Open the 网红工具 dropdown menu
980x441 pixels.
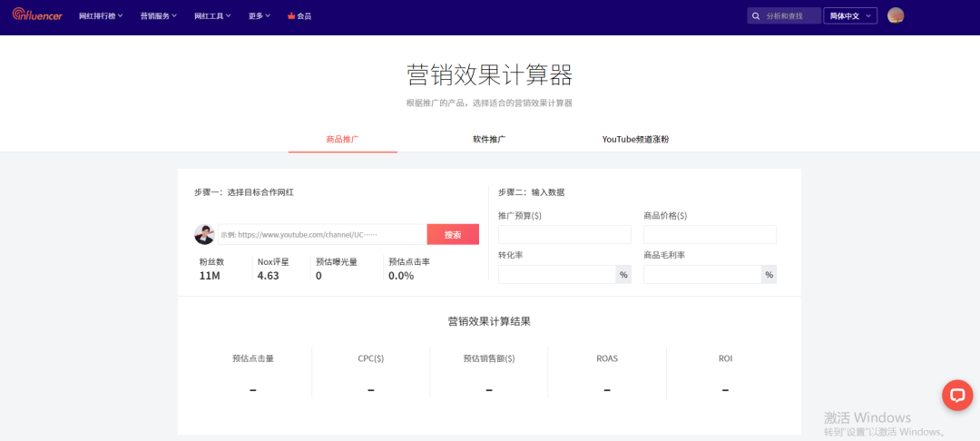coord(212,16)
